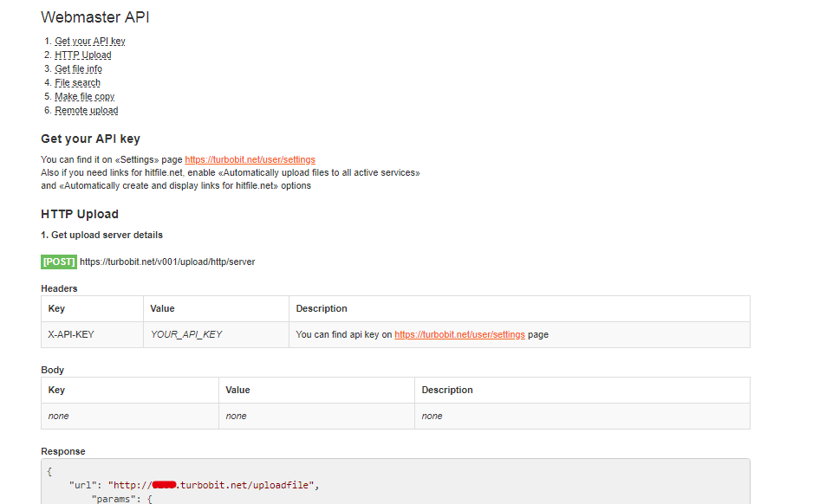The image size is (826, 504).
Task: Open the 'Get your API key' contents link
Action: click(x=90, y=41)
